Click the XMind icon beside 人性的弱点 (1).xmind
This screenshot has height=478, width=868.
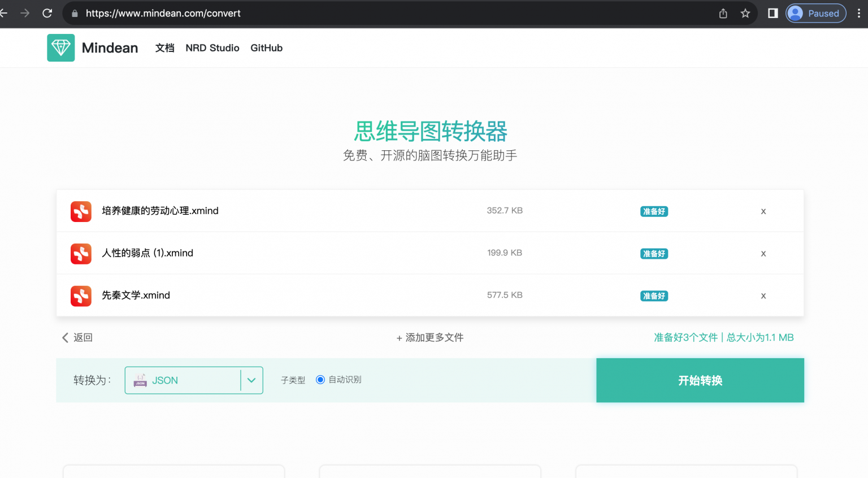(81, 253)
